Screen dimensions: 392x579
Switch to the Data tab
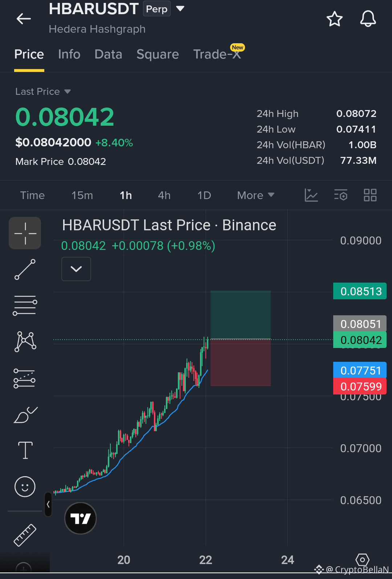(x=108, y=54)
